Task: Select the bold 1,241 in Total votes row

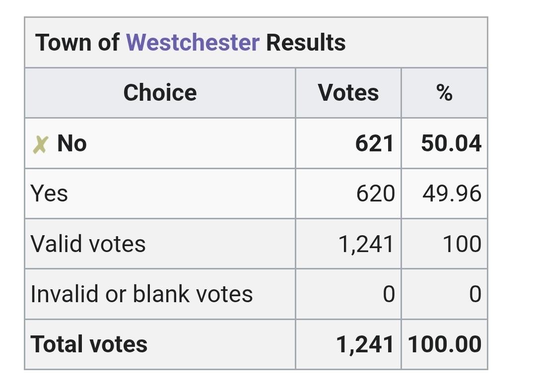Action: coord(365,345)
